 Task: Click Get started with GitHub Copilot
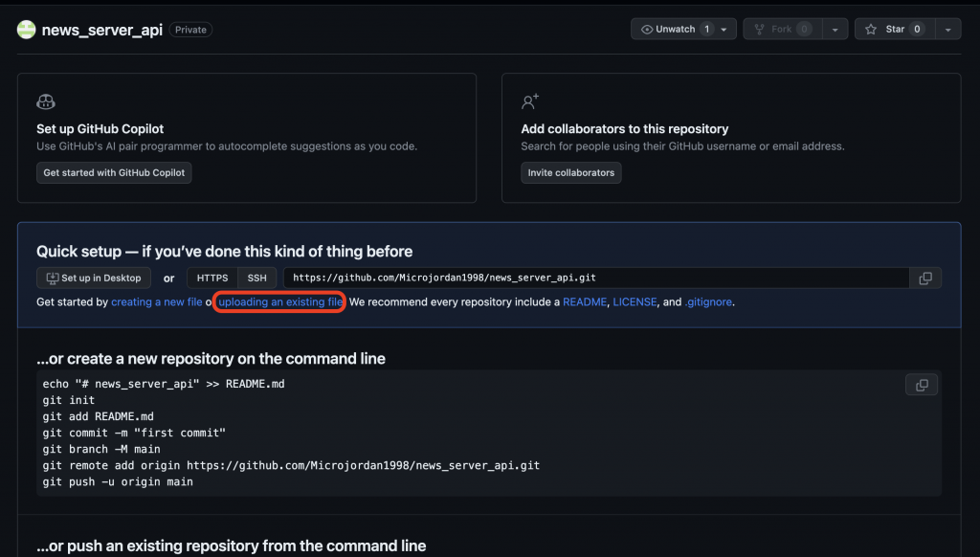click(x=114, y=172)
